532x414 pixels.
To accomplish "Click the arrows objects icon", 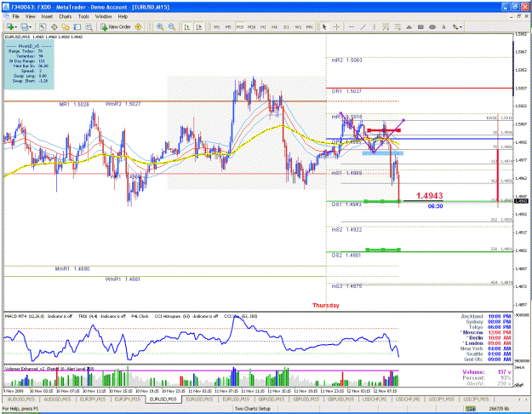I will 455,26.
